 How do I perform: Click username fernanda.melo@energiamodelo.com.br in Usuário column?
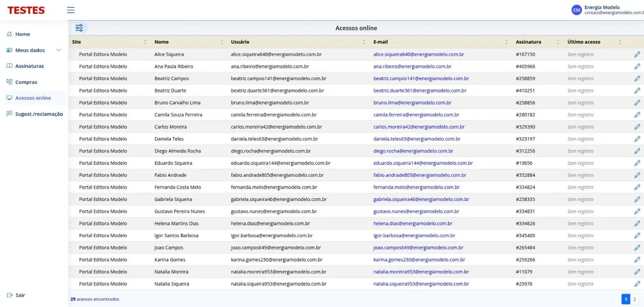[x=274, y=187]
